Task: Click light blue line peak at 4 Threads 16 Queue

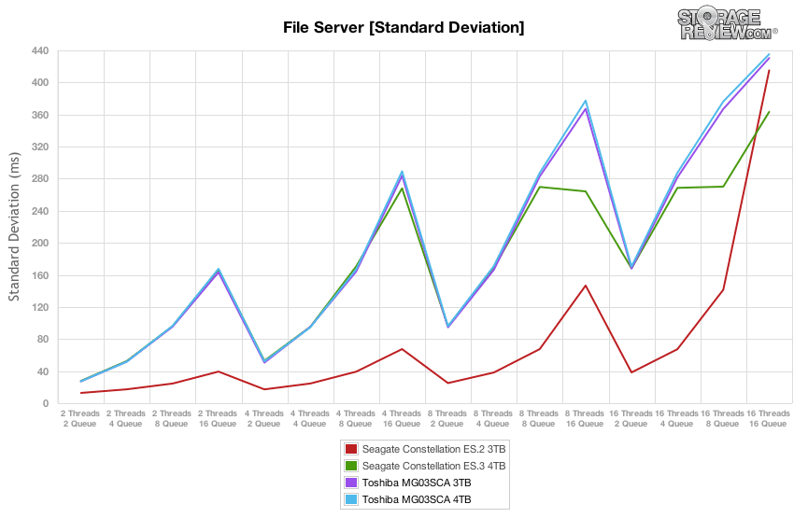Action: (x=402, y=172)
